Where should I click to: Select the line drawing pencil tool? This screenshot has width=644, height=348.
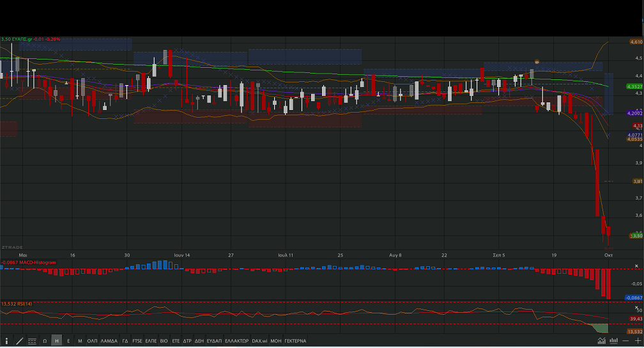point(19,341)
